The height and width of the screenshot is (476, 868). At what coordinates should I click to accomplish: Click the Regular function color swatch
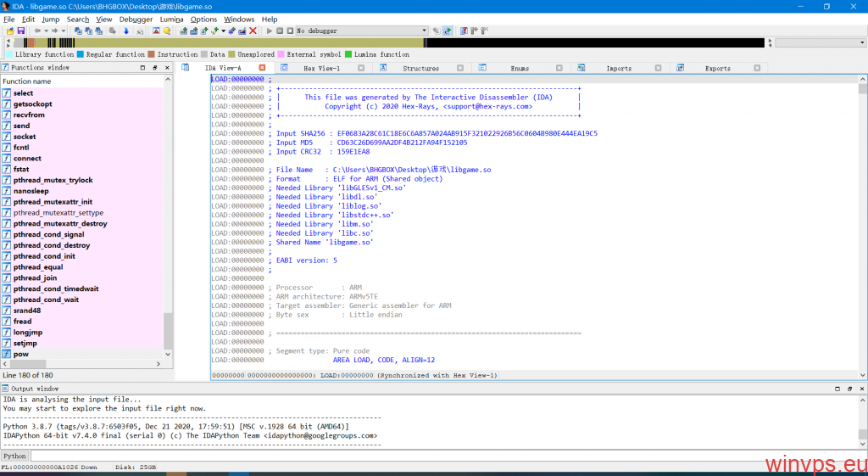click(x=81, y=54)
